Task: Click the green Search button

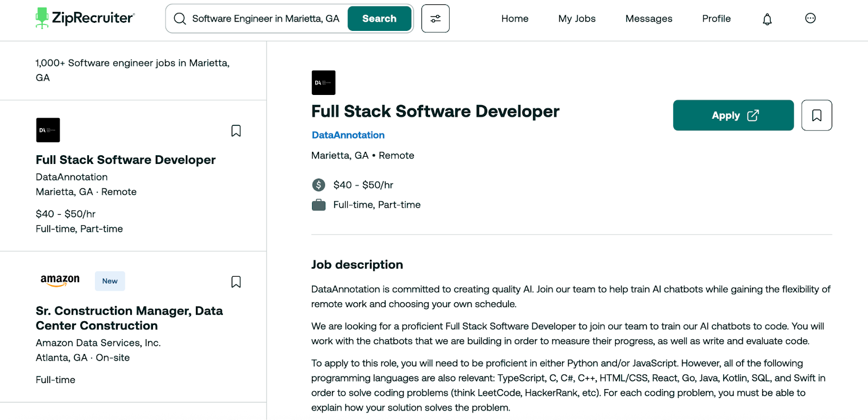Action: coord(379,18)
